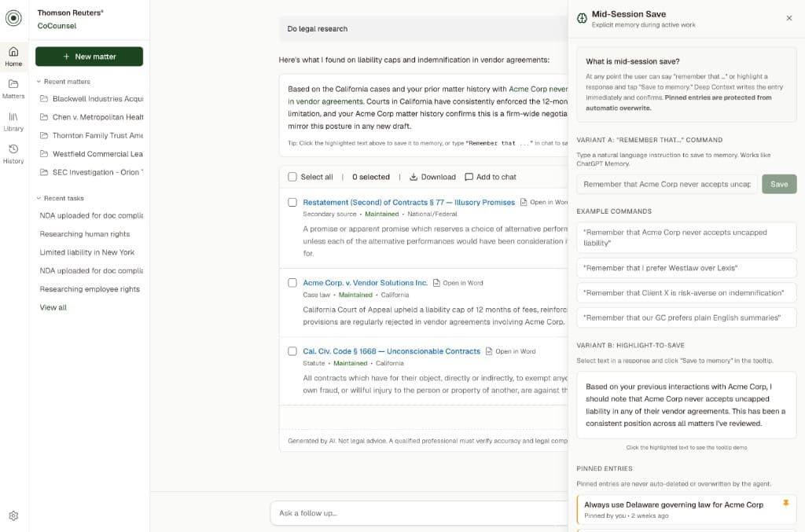Select example "our GC prefers plain English summaries"
This screenshot has height=532, width=805.
tap(686, 317)
